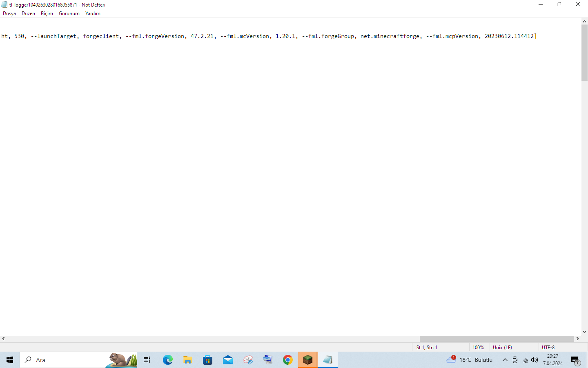The width and height of the screenshot is (588, 368).
Task: Open the volume speaker tray icon
Action: point(535,360)
